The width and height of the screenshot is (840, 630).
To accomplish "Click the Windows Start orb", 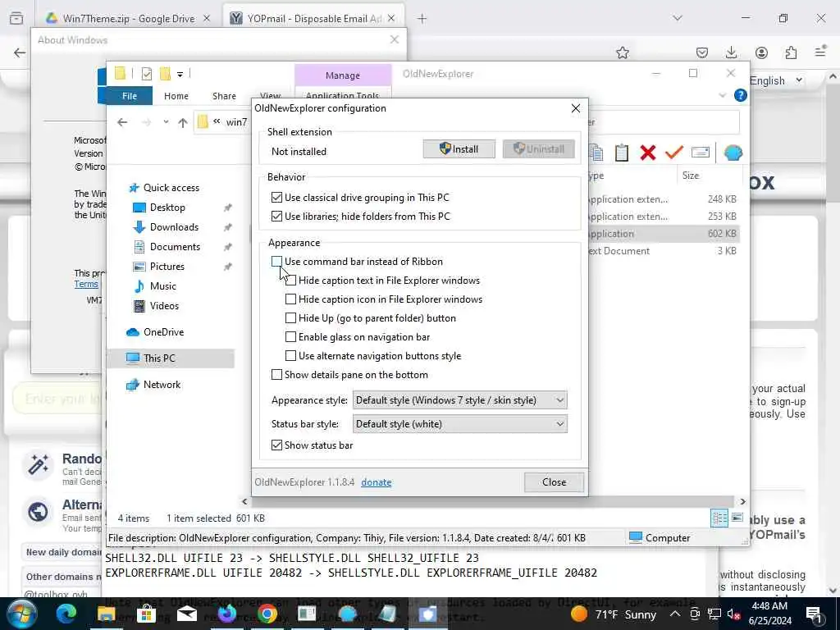I will pyautogui.click(x=22, y=614).
